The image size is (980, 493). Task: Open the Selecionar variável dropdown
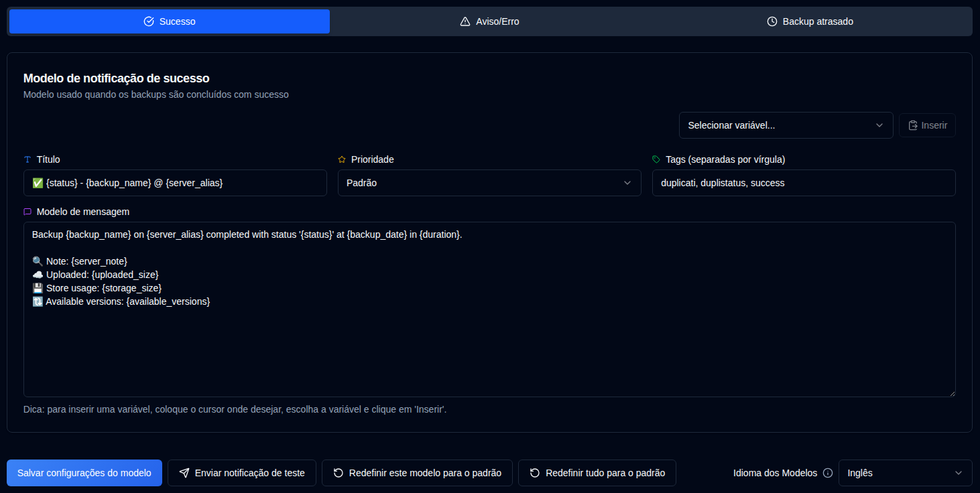[786, 125]
